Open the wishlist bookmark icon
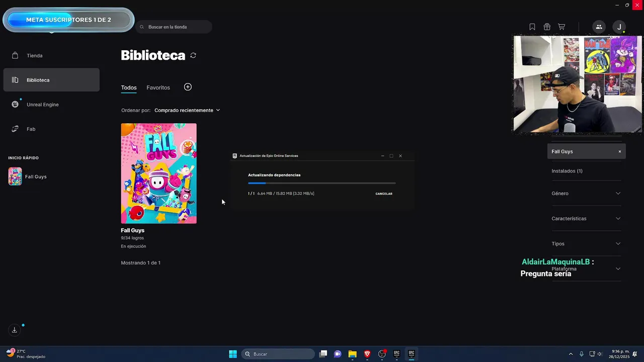This screenshot has width=644, height=362. click(532, 27)
